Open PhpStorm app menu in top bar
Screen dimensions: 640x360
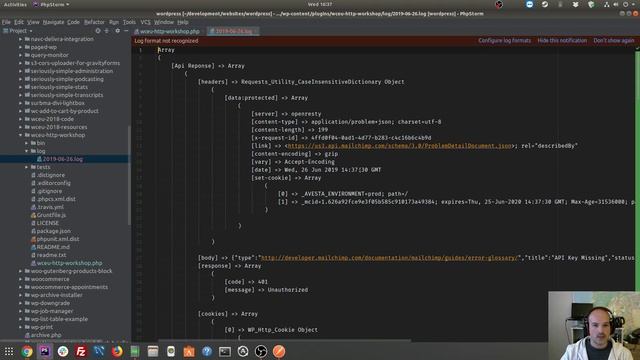(51, 4)
